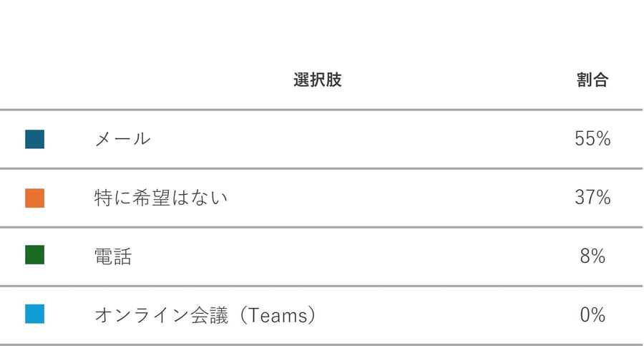Select the 電話 option label
Screen dimensions: 644x346
(x=113, y=256)
